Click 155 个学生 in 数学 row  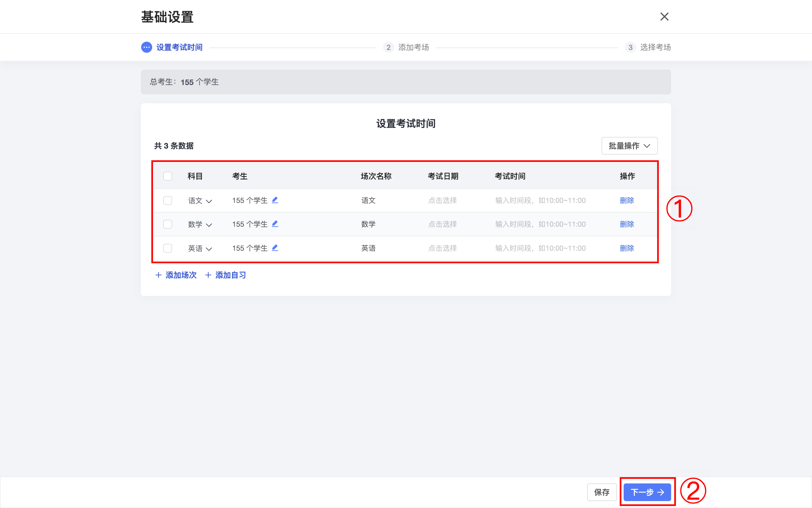pyautogui.click(x=250, y=224)
